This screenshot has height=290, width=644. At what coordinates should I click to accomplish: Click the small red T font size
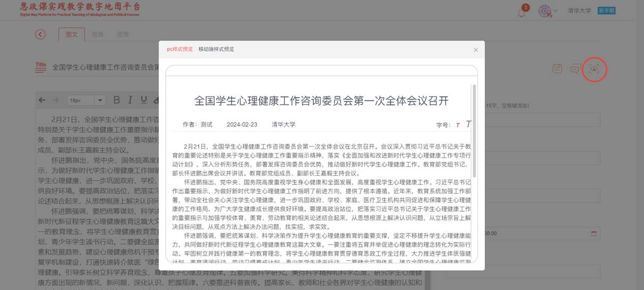click(x=457, y=125)
